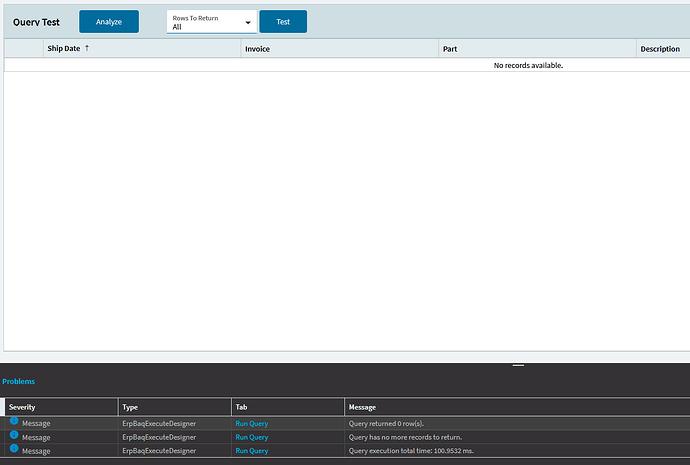Open Run Query link in first message row
The image size is (690, 465).
click(x=251, y=423)
